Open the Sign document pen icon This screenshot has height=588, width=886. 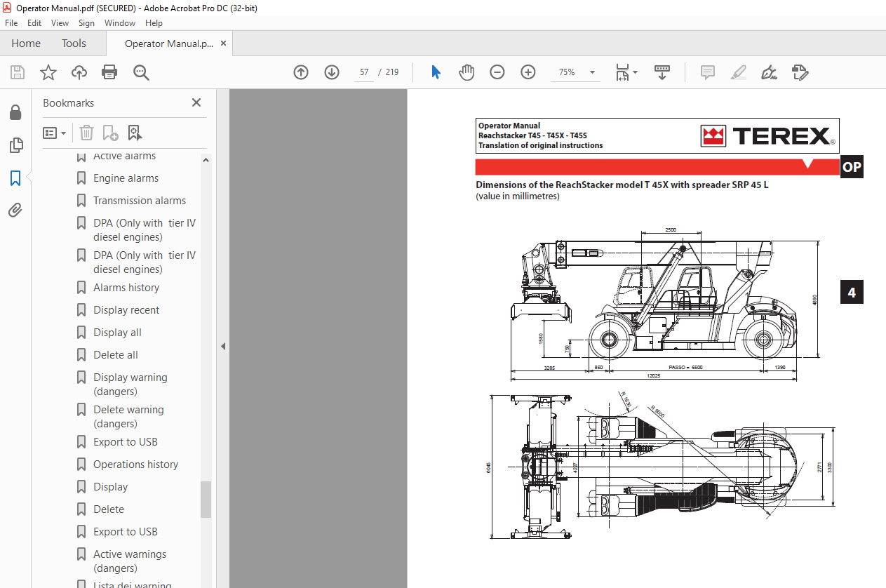pos(770,72)
